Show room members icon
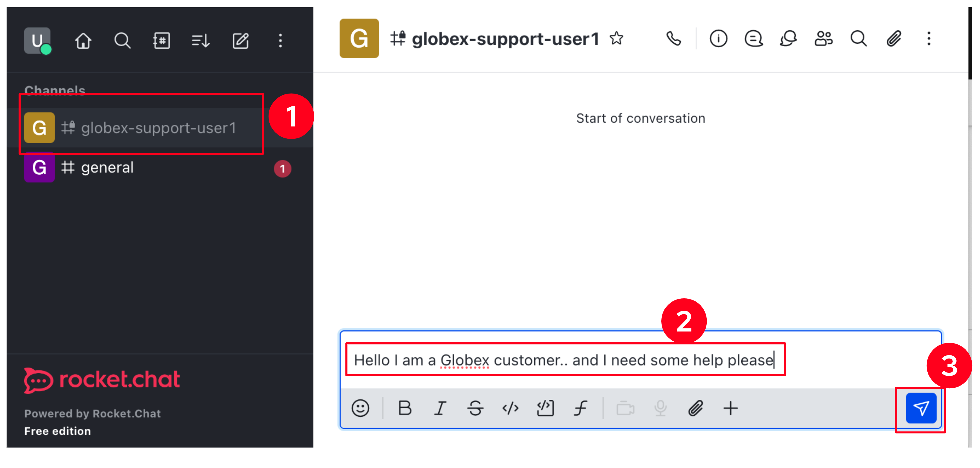 coord(824,38)
